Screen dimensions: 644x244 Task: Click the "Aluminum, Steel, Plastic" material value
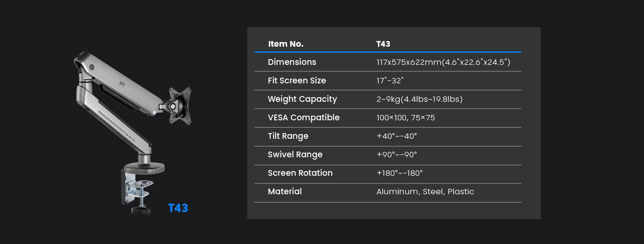(x=425, y=192)
